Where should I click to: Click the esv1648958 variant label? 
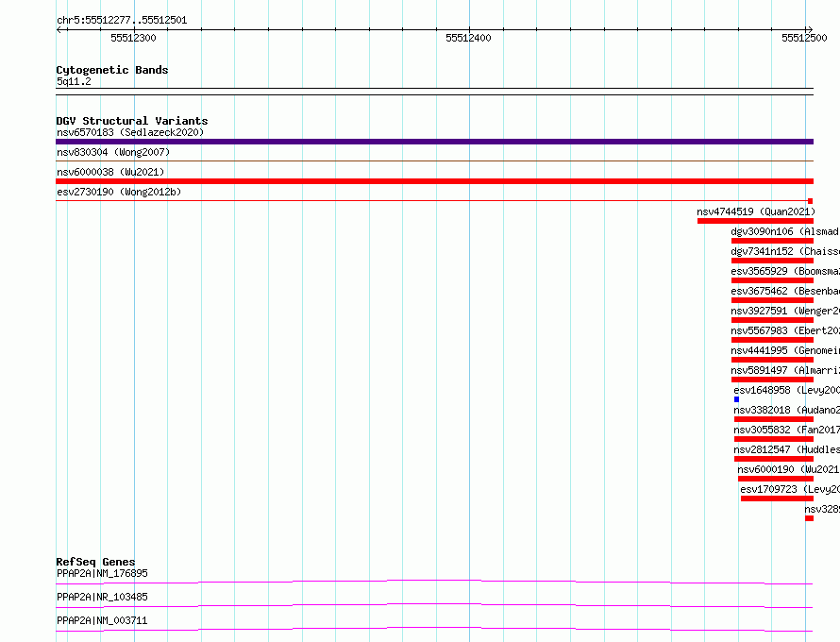[x=786, y=390]
